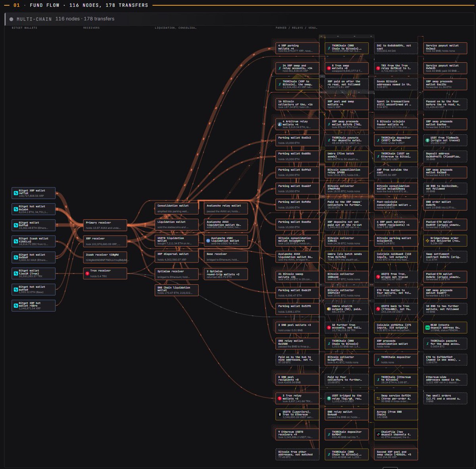The image size is (476, 469).
Task: Select Service payout wallet 0x5635 node
Action: (445, 68)
